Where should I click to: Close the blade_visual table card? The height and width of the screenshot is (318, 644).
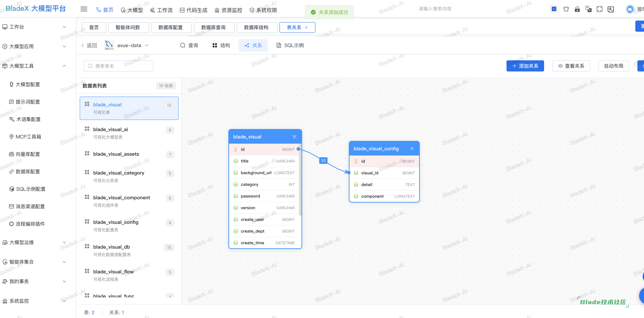pos(294,137)
